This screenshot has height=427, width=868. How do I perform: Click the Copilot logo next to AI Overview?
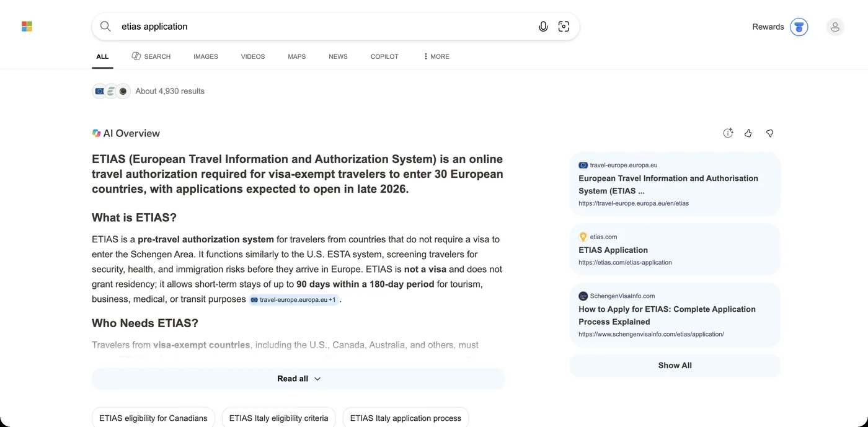96,133
